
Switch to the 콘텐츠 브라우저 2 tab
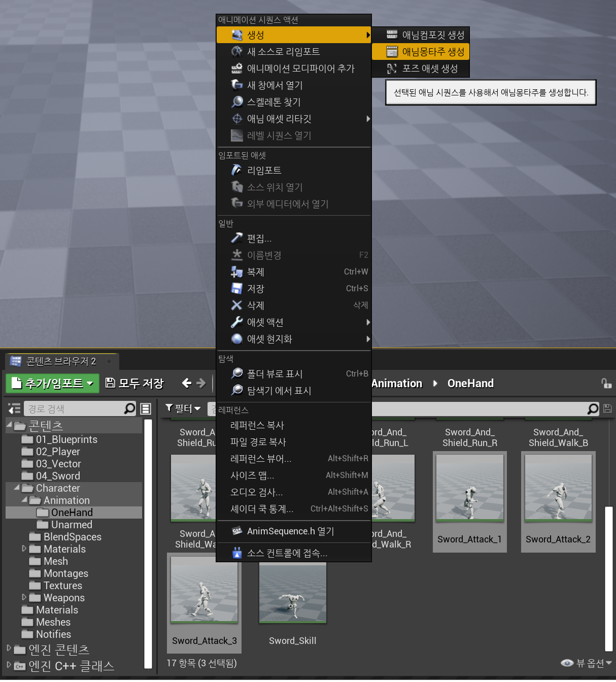point(61,361)
